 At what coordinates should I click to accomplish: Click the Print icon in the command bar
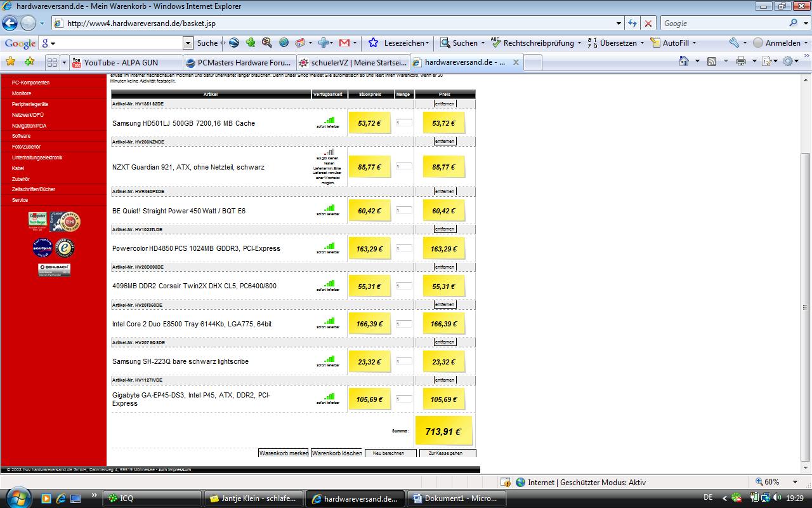point(740,62)
